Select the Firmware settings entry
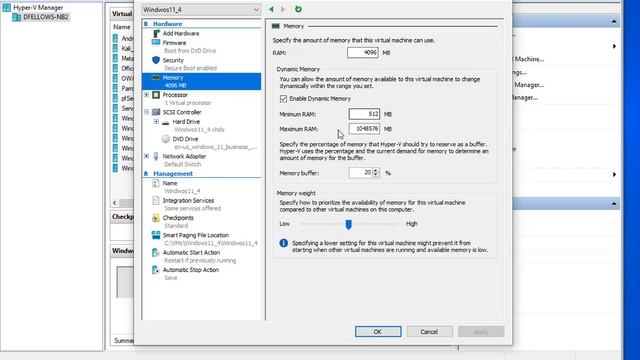 174,43
